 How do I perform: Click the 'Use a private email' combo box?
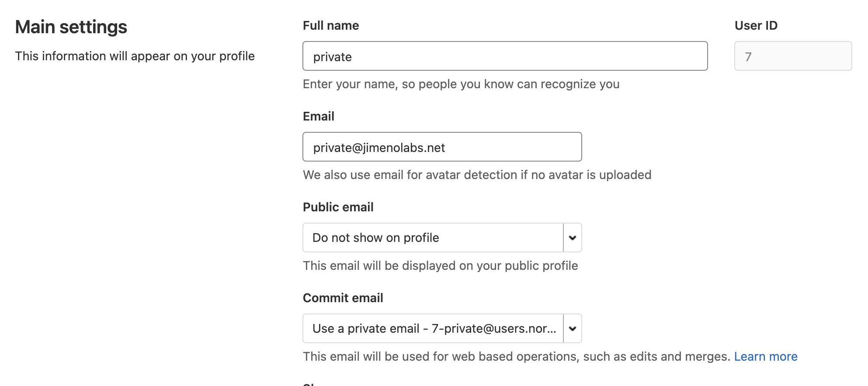coord(433,328)
